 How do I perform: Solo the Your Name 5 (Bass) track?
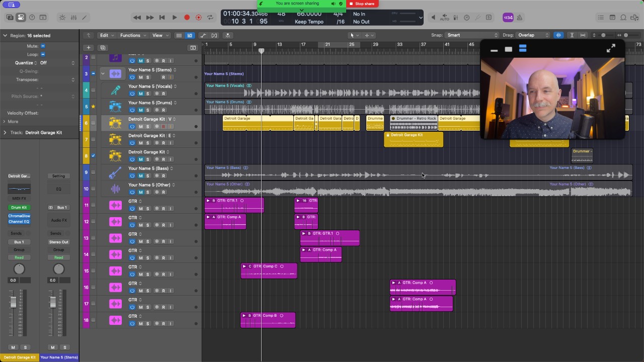[x=147, y=176]
